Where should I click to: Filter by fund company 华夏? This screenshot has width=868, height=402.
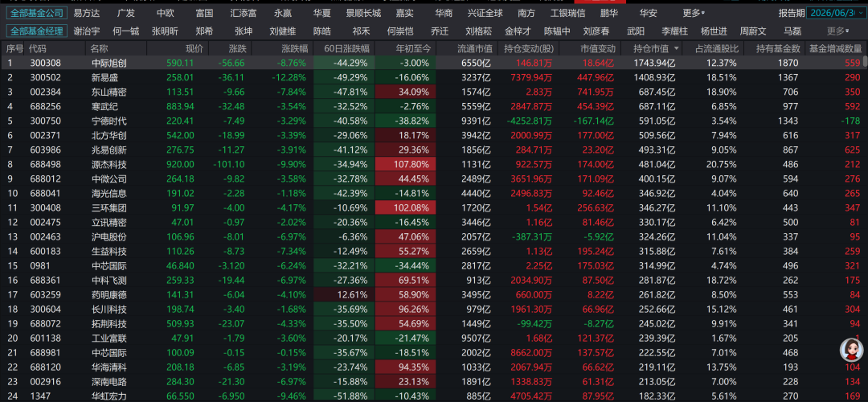click(322, 13)
